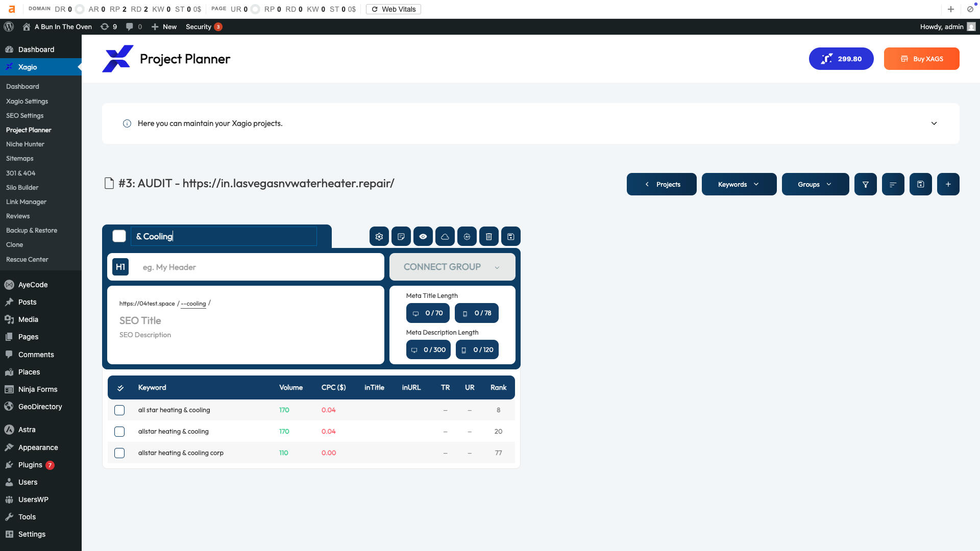980x551 pixels.
Task: Open GeoDirectory in sidebar
Action: [40, 407]
